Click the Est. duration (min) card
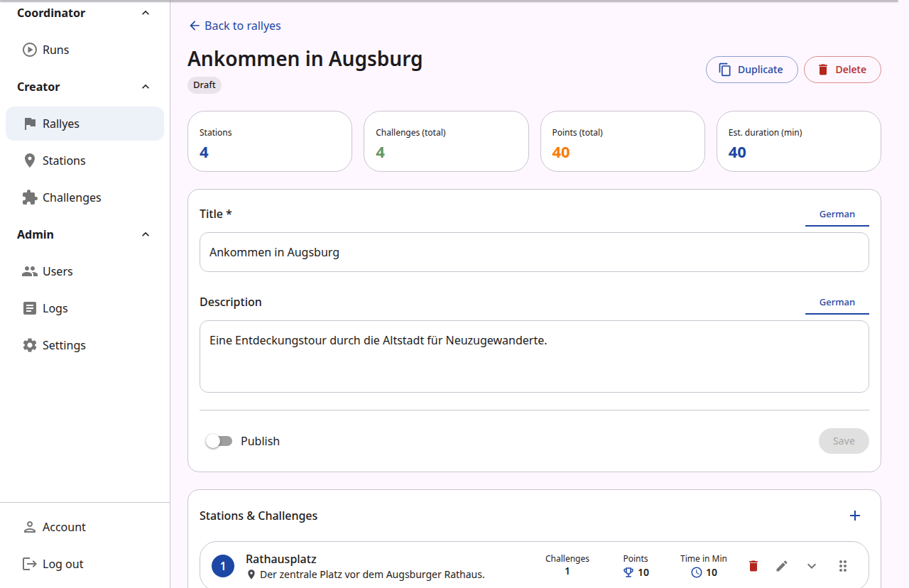 click(x=799, y=141)
